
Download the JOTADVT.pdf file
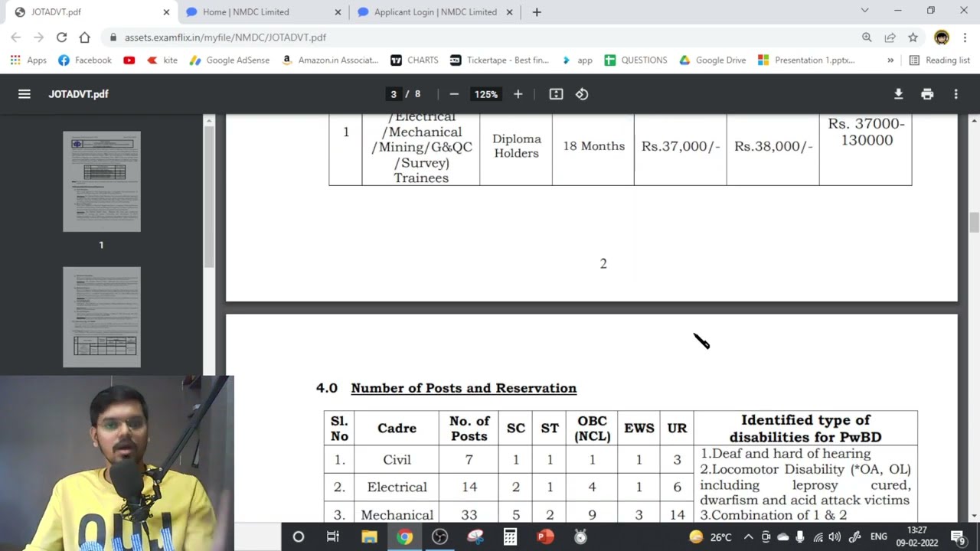tap(899, 94)
